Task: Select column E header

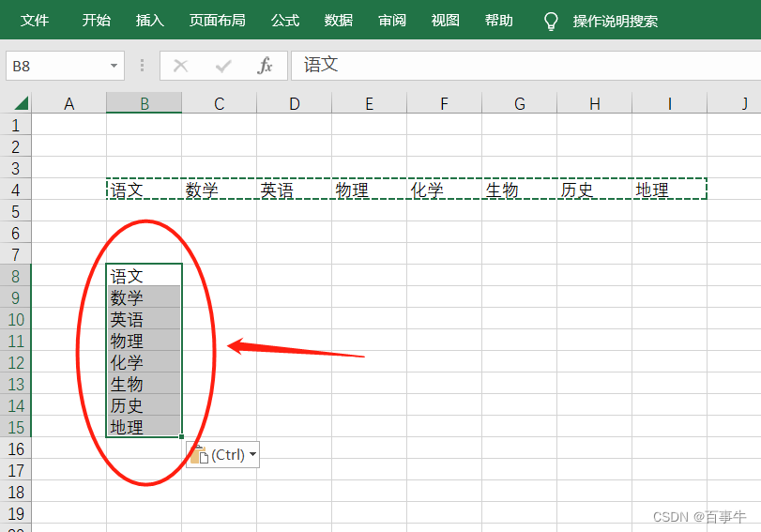Action: 370,103
